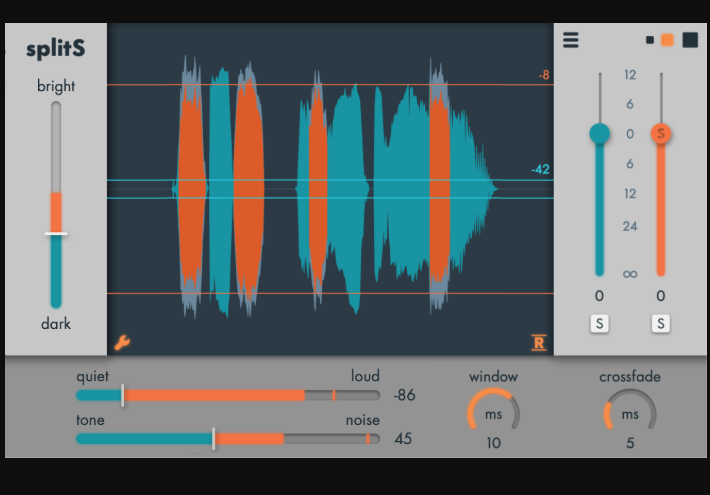
Task: Click the quiet/loud slider handle
Action: (x=123, y=395)
